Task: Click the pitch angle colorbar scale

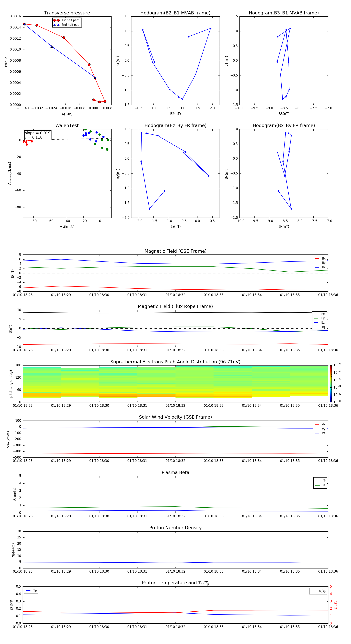Action: [x=331, y=384]
